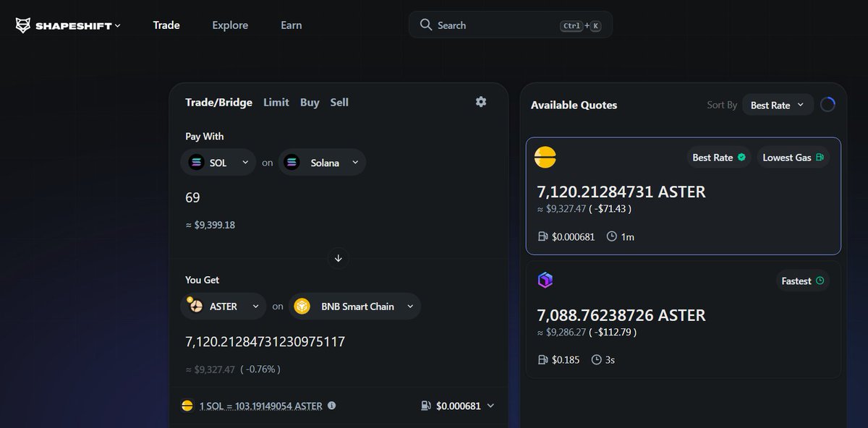The image size is (868, 428).
Task: Click the ShapeShift fox logo
Action: click(x=24, y=25)
